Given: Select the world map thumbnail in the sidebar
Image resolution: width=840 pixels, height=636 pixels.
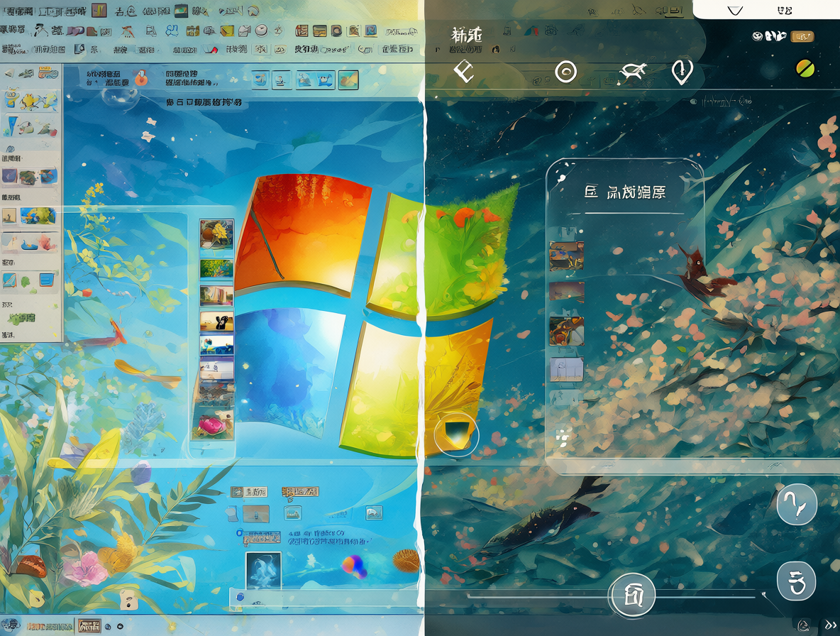Looking at the screenshot, I should point(38,216).
